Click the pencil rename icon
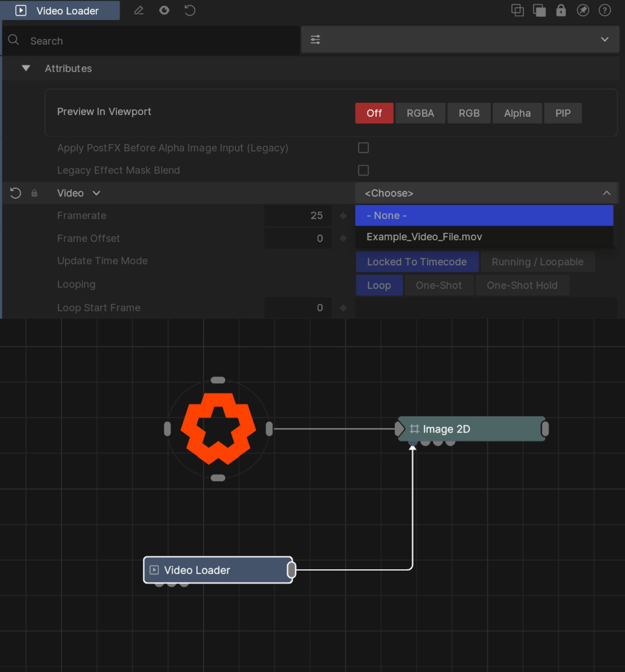The height and width of the screenshot is (672, 625). (x=139, y=10)
